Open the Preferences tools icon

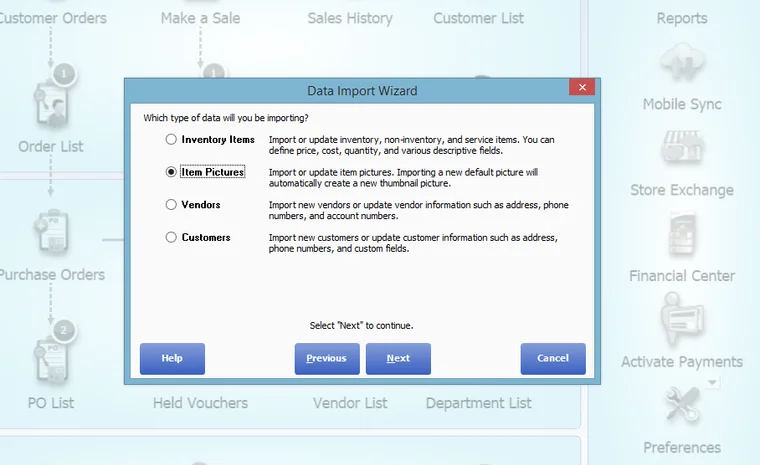(x=682, y=404)
